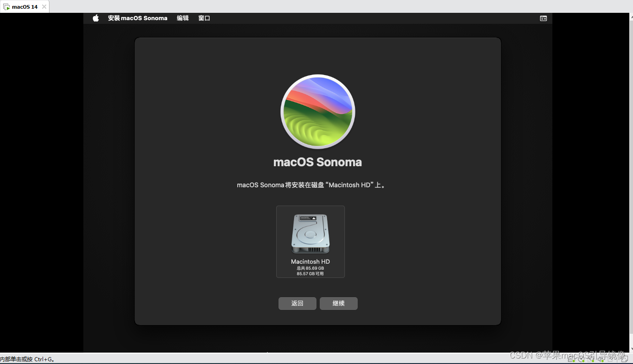633x364 pixels.
Task: Select the Macintosh HD disk icon
Action: pyautogui.click(x=311, y=234)
